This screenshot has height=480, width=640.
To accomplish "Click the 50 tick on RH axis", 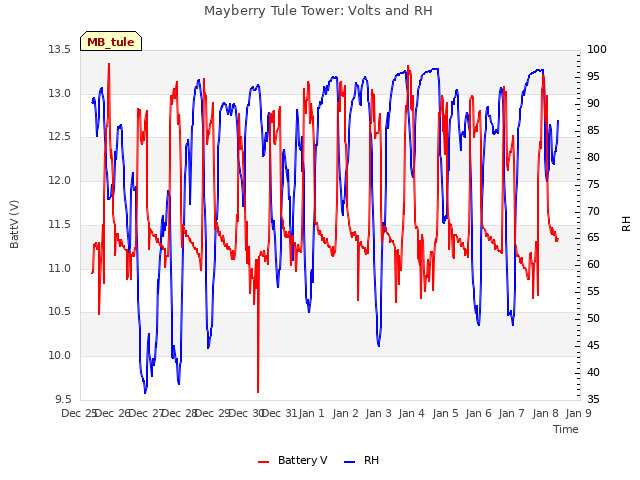I will pos(593,318).
